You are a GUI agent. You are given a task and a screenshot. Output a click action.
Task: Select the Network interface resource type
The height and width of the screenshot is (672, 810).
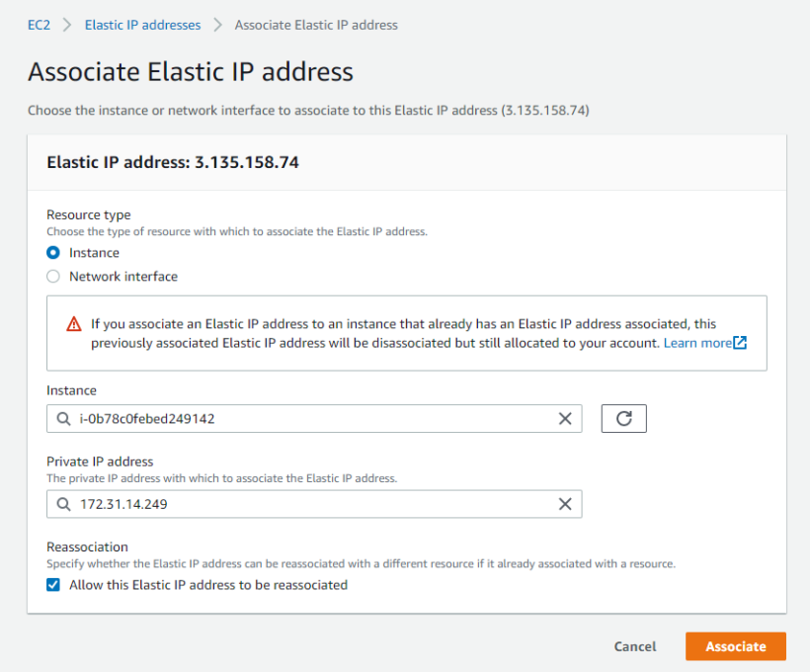tap(52, 276)
